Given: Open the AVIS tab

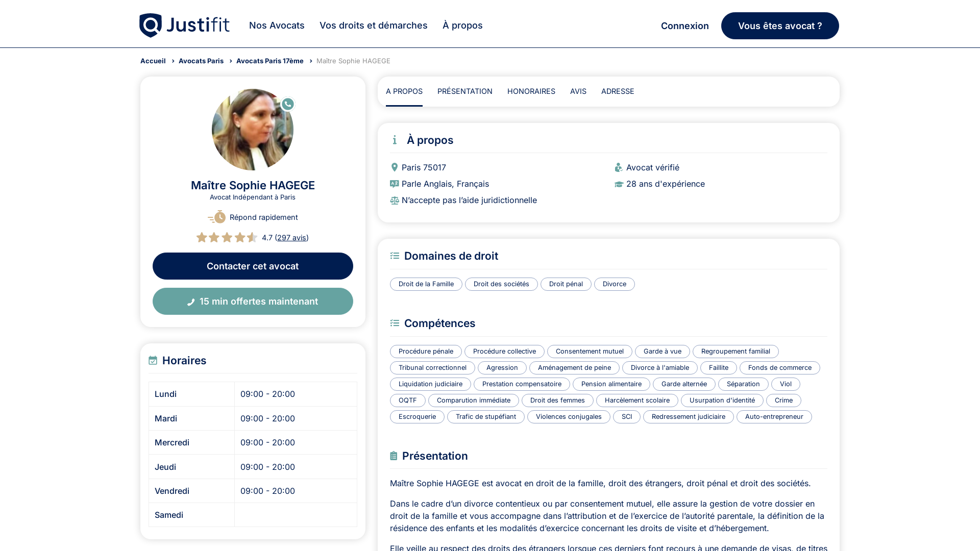Looking at the screenshot, I should [x=578, y=91].
